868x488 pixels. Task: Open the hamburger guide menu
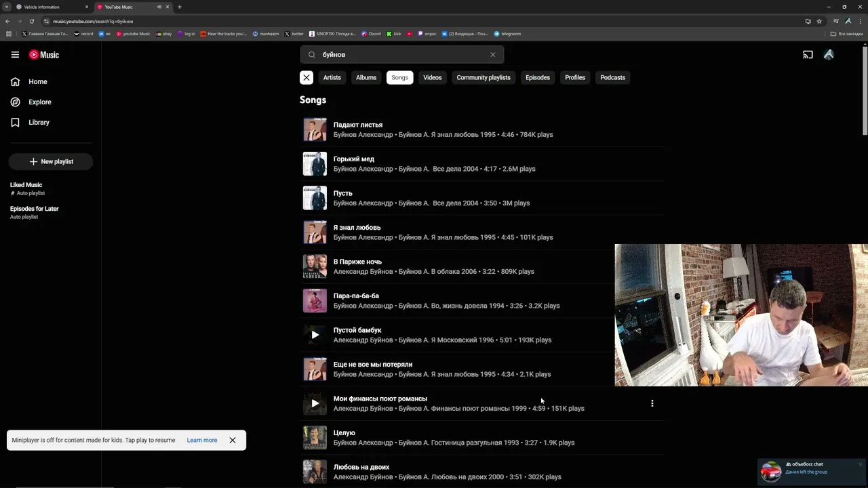tap(15, 55)
